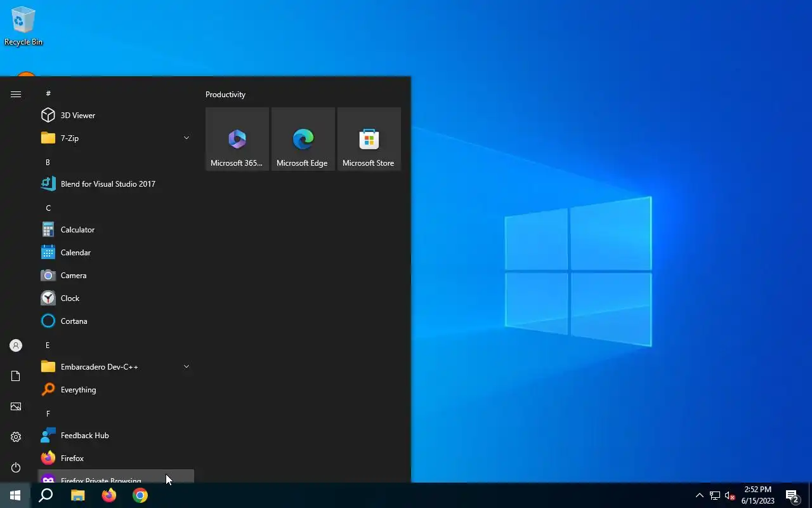Select the Recycle Bin desktop icon
Screen dimensions: 812x508
pos(23,26)
